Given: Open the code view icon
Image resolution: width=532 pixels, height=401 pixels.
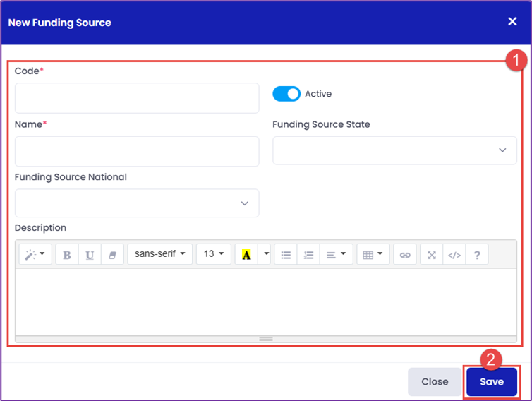Looking at the screenshot, I should pyautogui.click(x=454, y=254).
